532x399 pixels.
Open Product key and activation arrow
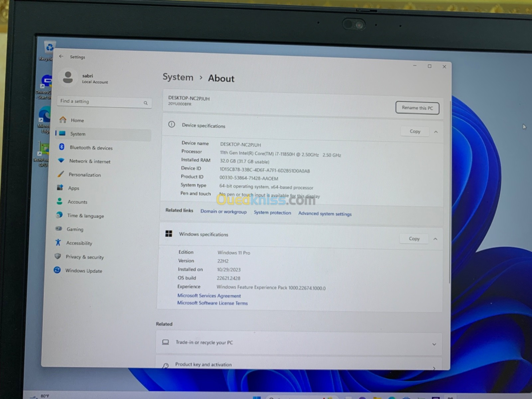click(434, 368)
